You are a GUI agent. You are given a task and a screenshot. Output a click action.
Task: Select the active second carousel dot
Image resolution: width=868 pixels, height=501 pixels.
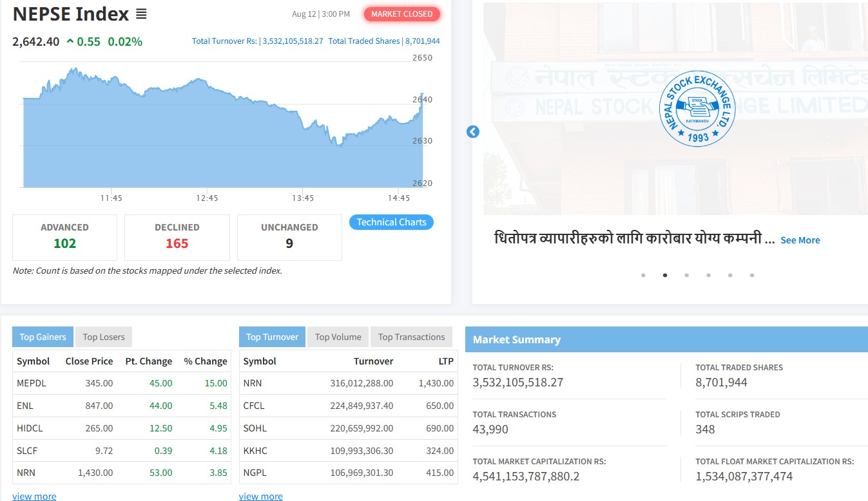[665, 275]
